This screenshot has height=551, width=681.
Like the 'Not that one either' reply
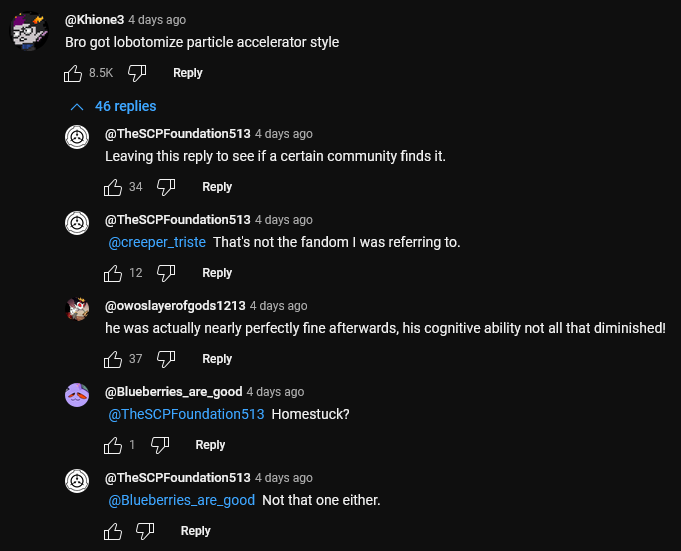coord(113,531)
